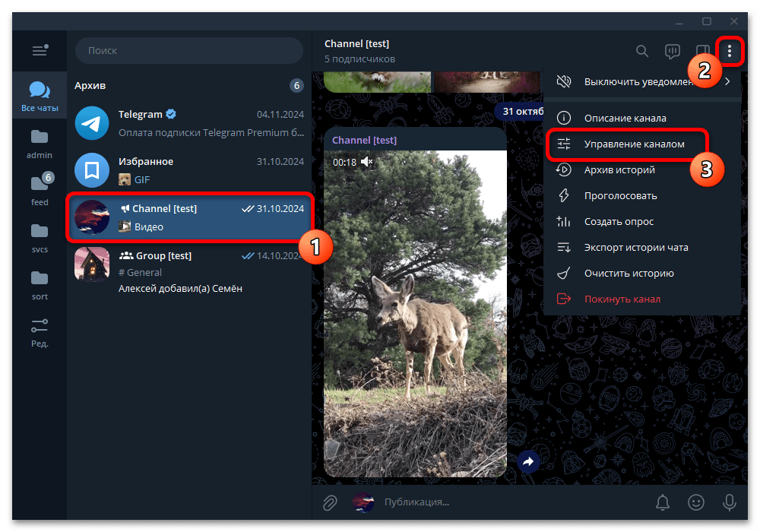Forward the deer video post
The height and width of the screenshot is (532, 760).
coord(528,462)
